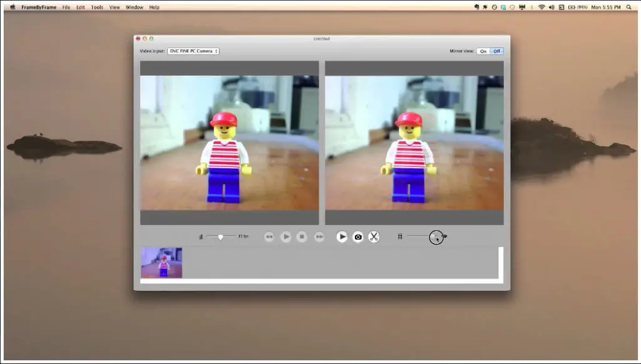Select the first frame thumbnail in timeline
Screen dimensions: 641x364
click(x=162, y=263)
